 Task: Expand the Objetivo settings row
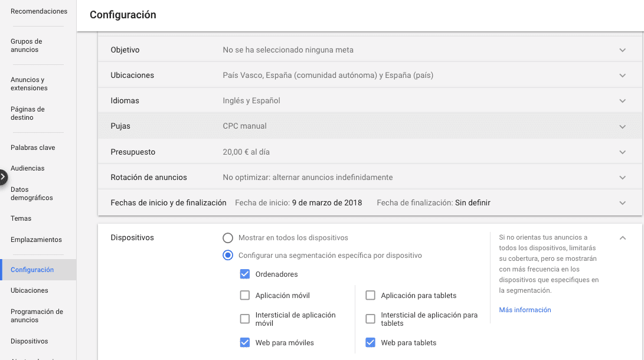622,50
